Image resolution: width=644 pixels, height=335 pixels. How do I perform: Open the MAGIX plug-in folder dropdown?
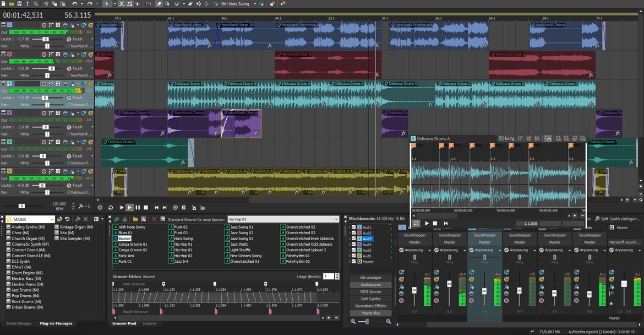click(52, 219)
